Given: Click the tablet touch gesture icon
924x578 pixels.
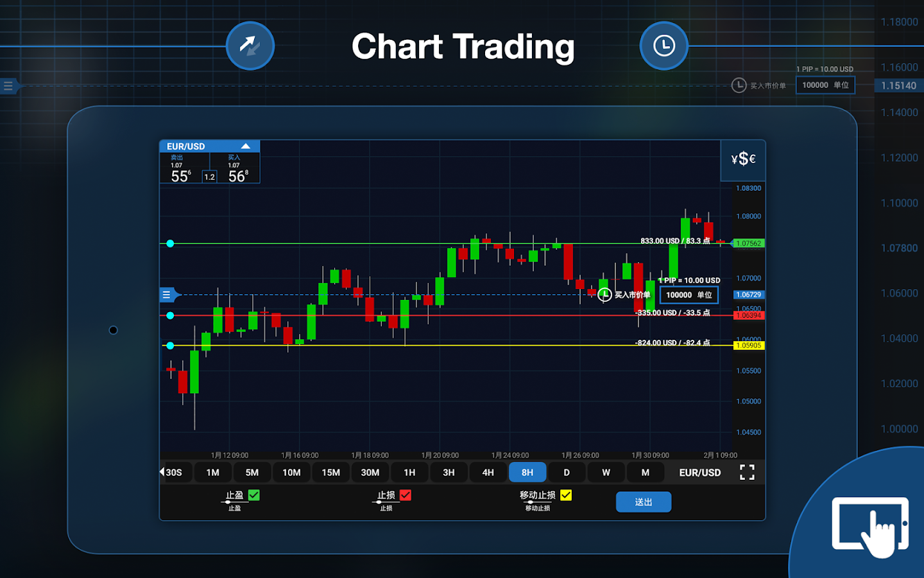Looking at the screenshot, I should pyautogui.click(x=870, y=527).
